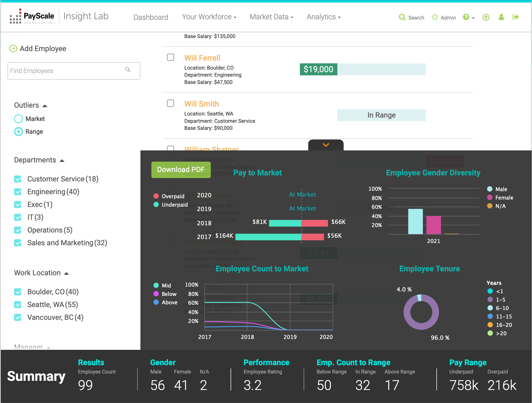The width and height of the screenshot is (532, 403).
Task: Open the user profile icon
Action: (501, 17)
